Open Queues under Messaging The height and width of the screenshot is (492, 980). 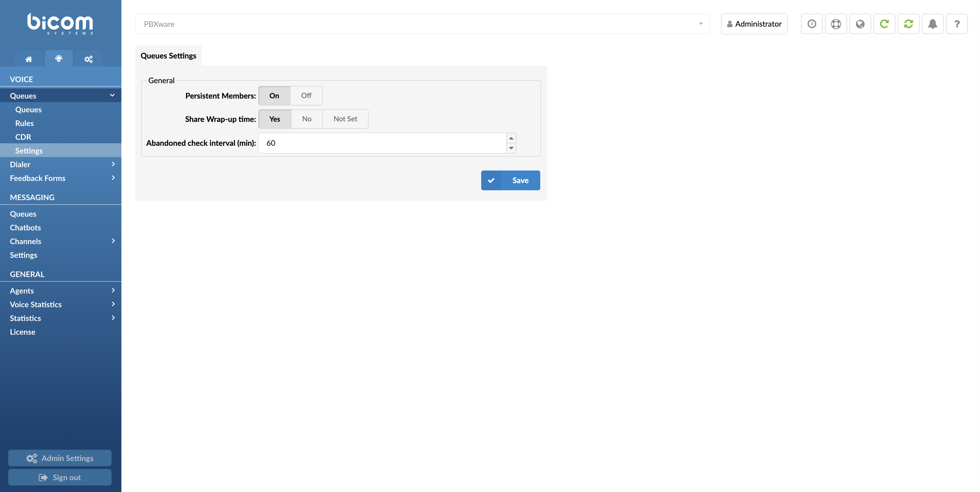click(60, 214)
